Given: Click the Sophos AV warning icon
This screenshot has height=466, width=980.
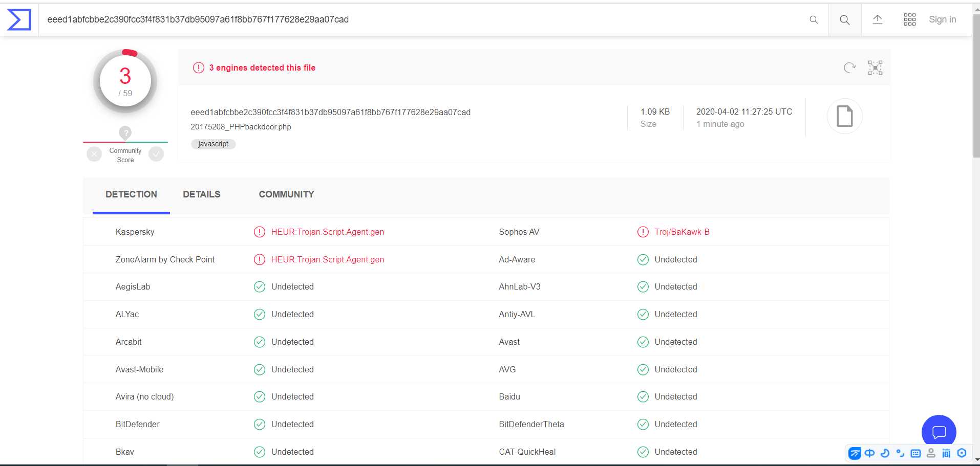Looking at the screenshot, I should pos(643,232).
